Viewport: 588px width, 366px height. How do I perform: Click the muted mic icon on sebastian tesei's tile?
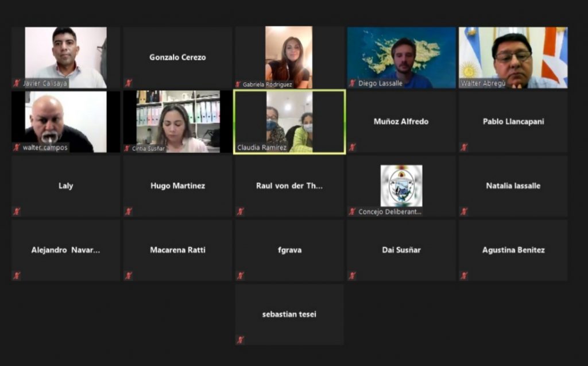point(241,340)
